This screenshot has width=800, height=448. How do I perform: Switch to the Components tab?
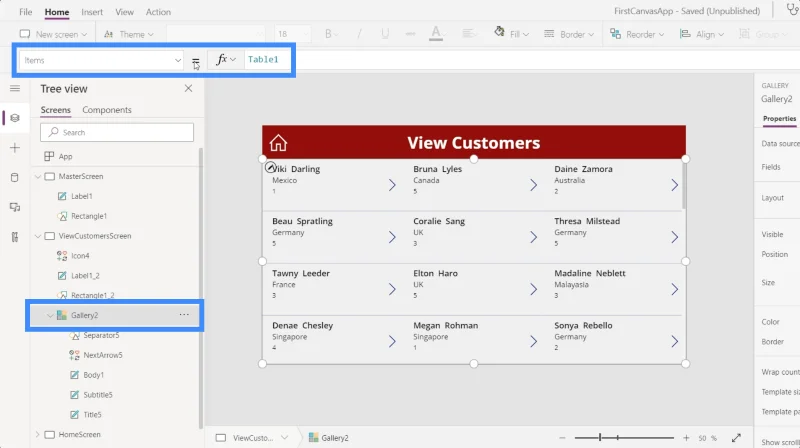click(107, 110)
